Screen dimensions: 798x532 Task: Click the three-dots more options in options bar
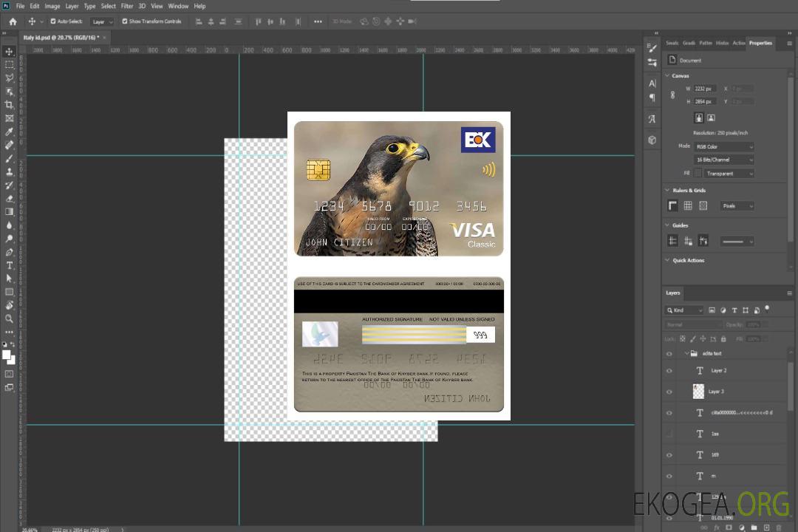[x=318, y=21]
